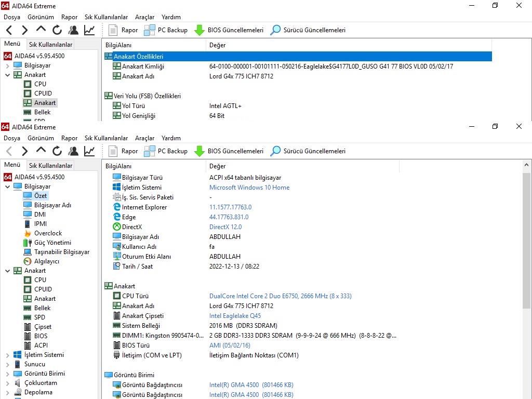
Task: Open the Rapor menu in the lower window
Action: click(69, 138)
